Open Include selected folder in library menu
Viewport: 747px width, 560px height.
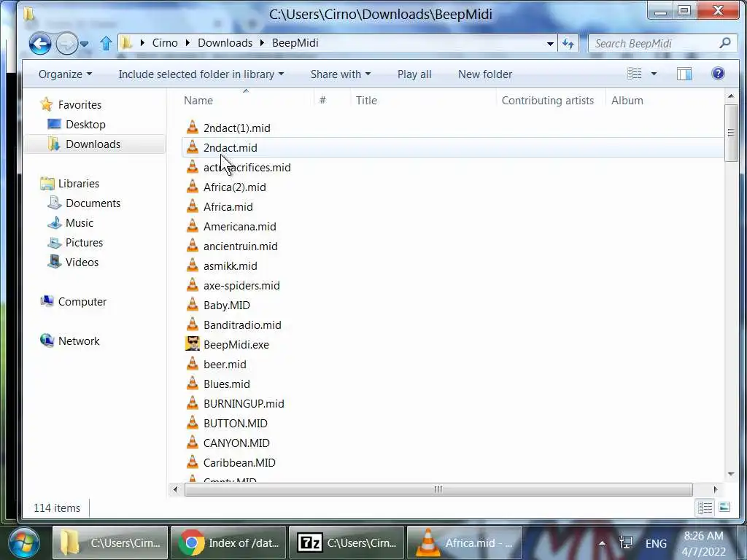point(201,74)
